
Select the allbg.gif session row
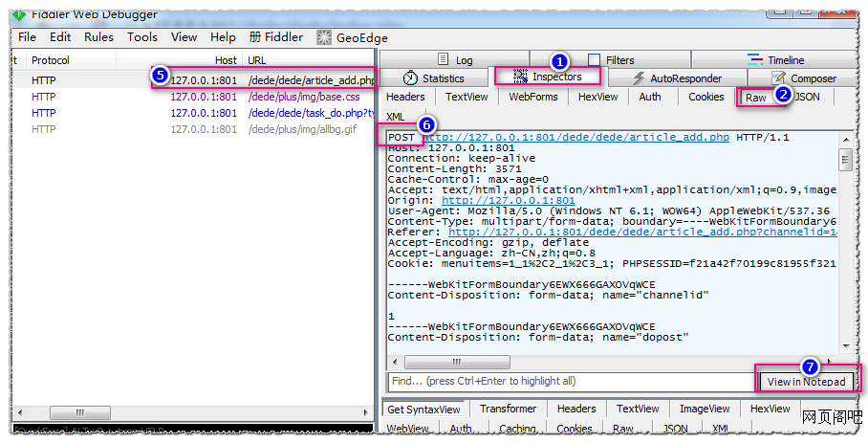click(x=193, y=129)
